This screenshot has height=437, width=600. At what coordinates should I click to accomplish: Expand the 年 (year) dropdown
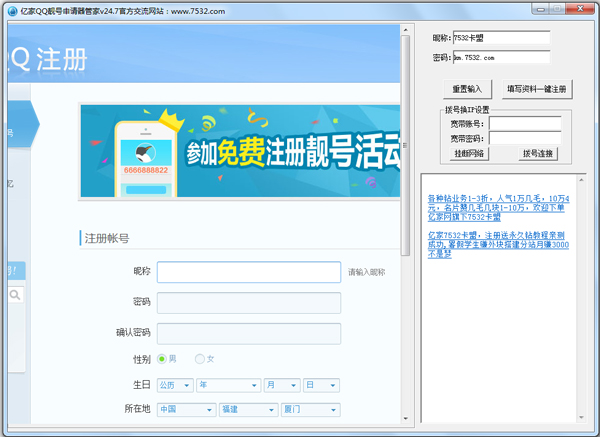pos(228,385)
